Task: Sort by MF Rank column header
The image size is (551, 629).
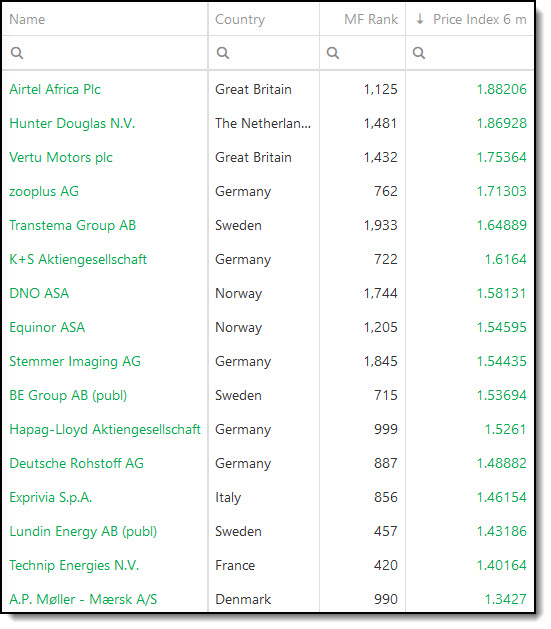Action: point(371,19)
